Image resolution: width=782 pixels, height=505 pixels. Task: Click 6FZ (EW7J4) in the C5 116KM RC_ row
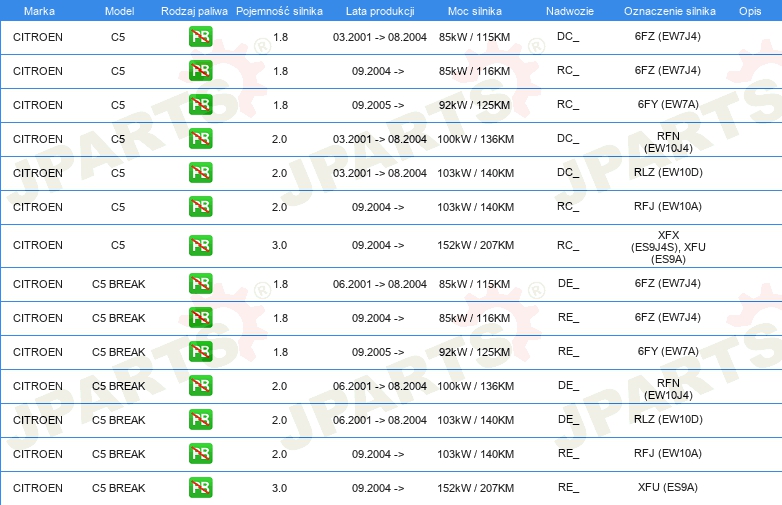(x=668, y=70)
